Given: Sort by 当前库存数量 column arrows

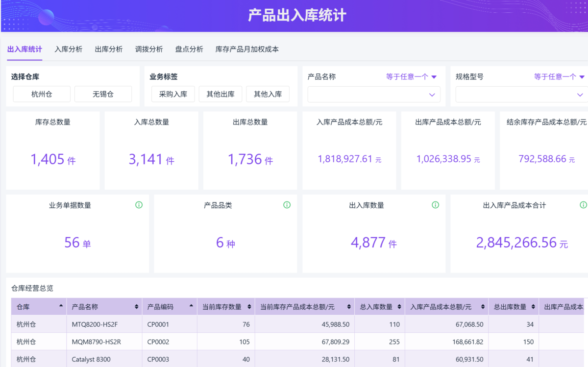Looking at the screenshot, I should pos(249,307).
